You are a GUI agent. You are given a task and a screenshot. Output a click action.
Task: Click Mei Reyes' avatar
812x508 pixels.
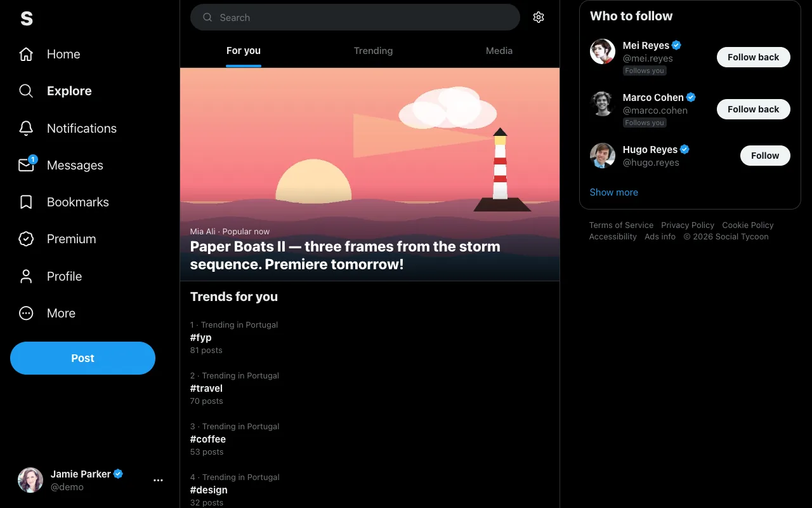coord(603,51)
